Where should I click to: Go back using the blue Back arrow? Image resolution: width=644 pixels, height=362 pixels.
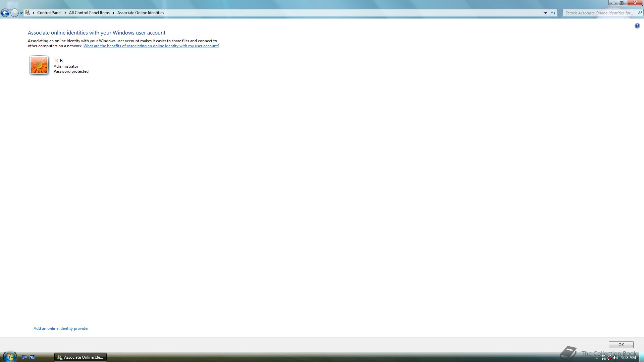[x=5, y=13]
